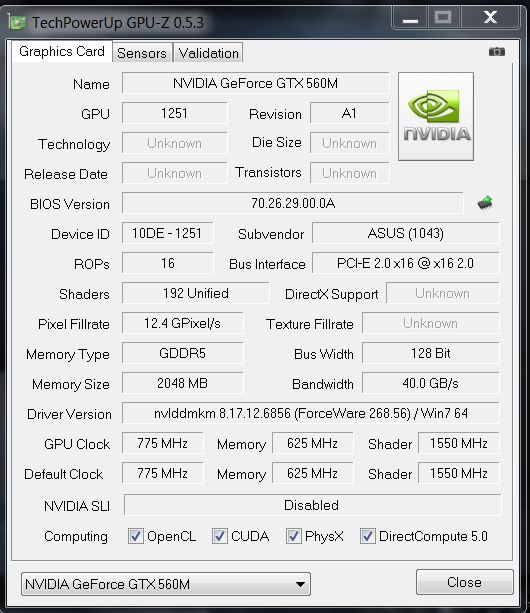Click Default Clock row Memory 625 MHz
Image resolution: width=530 pixels, height=613 pixels.
312,473
